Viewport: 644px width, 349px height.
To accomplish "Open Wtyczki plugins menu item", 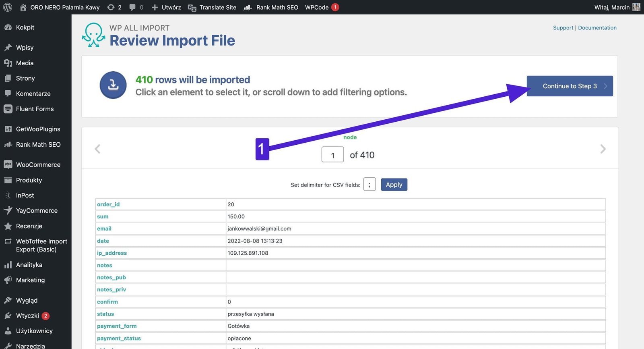I will pyautogui.click(x=27, y=316).
